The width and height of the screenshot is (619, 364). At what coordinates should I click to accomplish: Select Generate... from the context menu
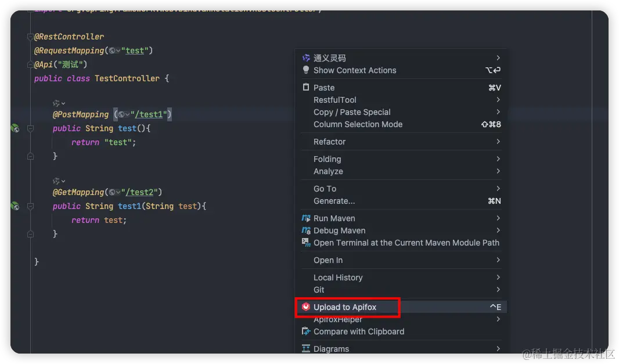334,201
